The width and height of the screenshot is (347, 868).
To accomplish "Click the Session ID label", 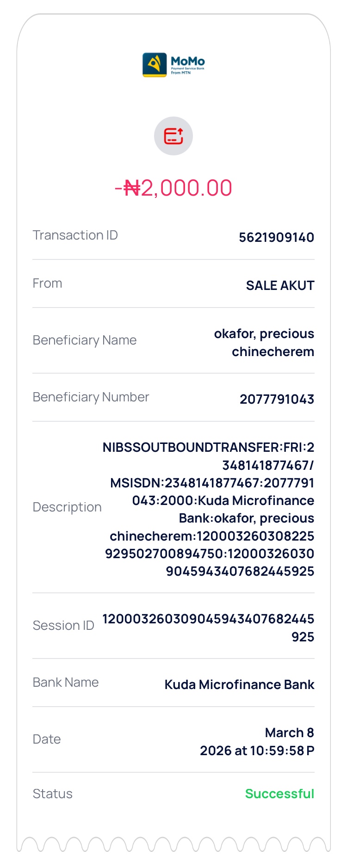I will click(x=63, y=626).
